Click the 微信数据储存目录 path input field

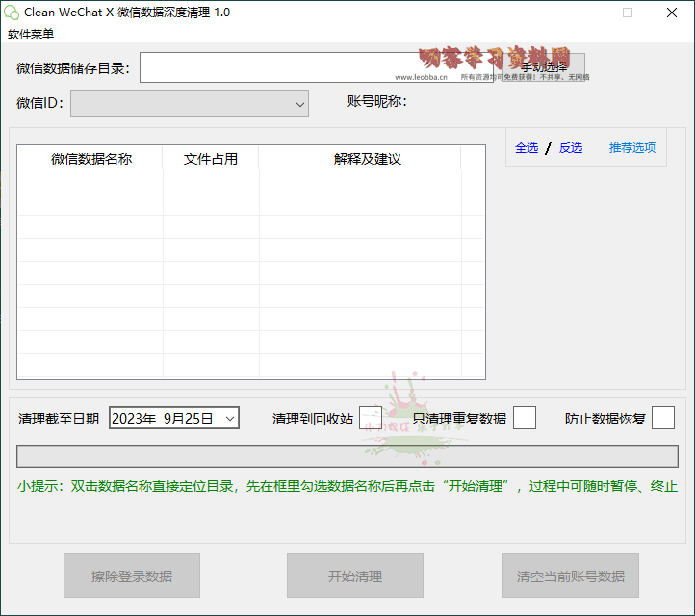coord(317,67)
